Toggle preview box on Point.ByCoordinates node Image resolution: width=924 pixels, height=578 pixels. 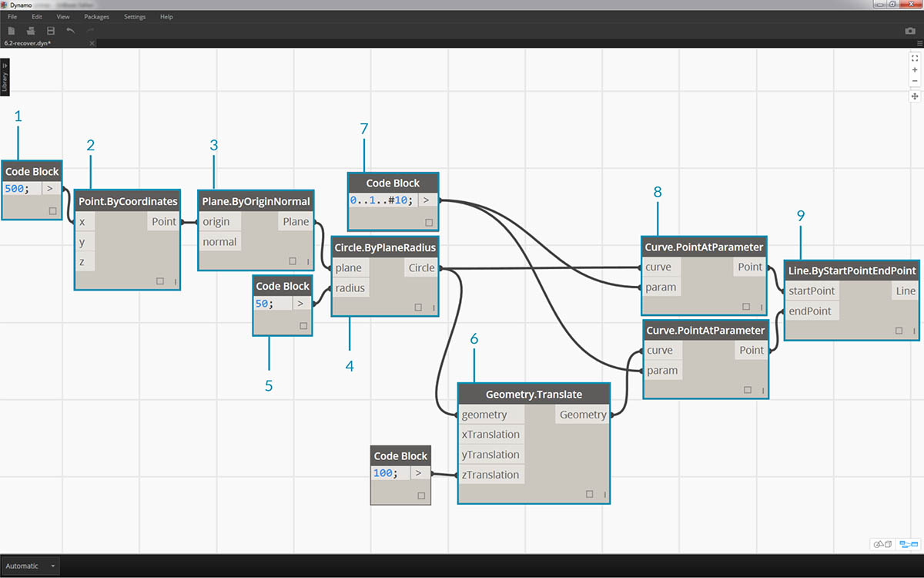(159, 281)
